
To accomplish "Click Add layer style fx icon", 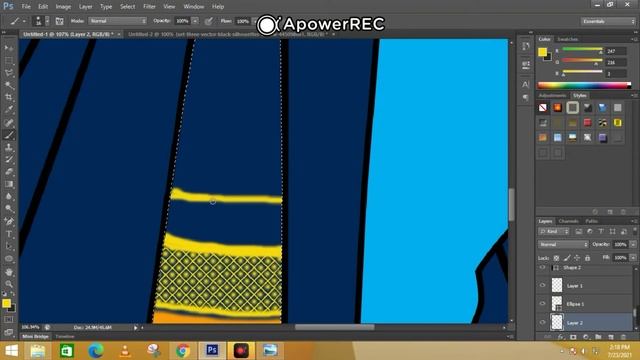I will (560, 337).
